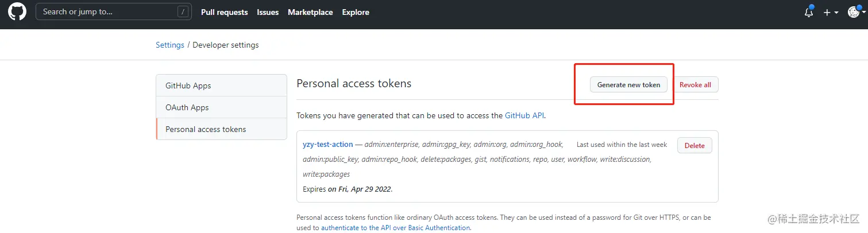Click the Revoke all button

click(x=695, y=84)
